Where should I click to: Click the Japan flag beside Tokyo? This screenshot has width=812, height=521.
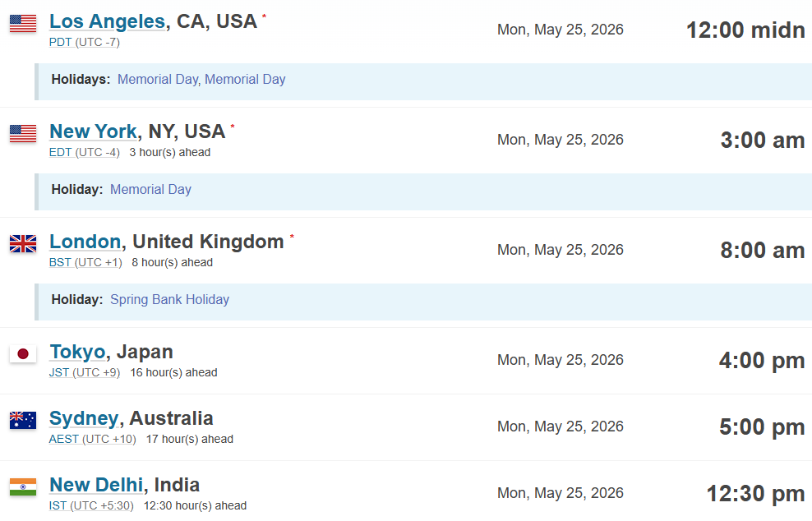point(23,353)
